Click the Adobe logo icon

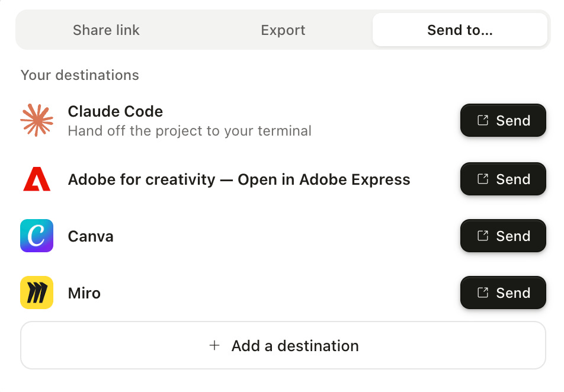pos(37,179)
